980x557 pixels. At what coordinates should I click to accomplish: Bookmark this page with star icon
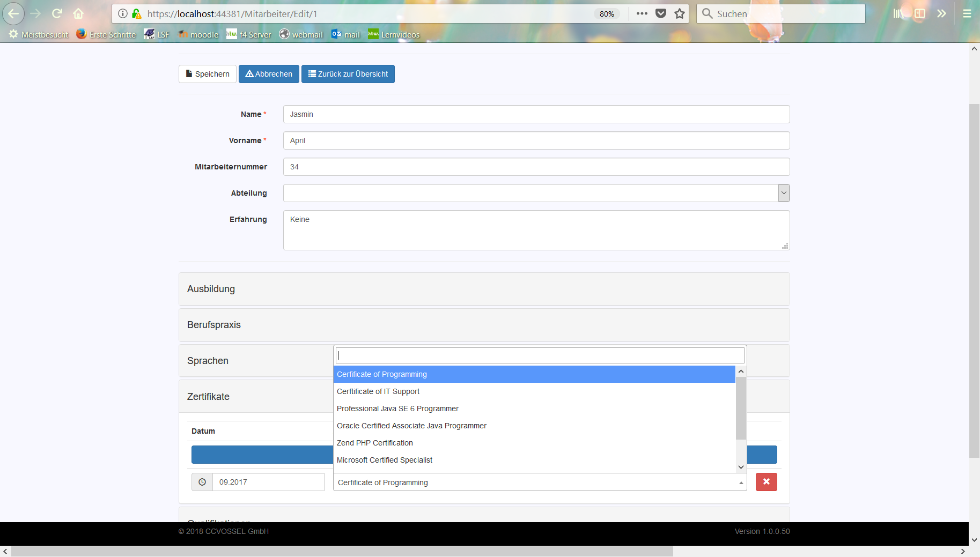[x=680, y=14]
